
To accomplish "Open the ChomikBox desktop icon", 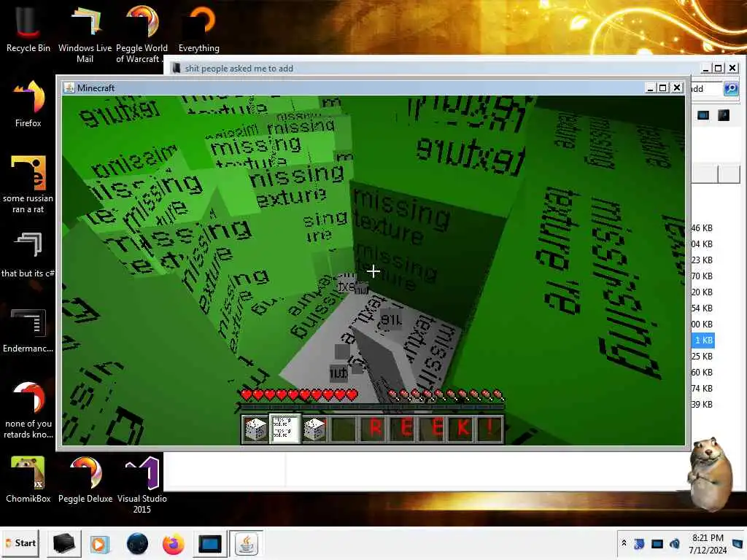I will (x=28, y=479).
